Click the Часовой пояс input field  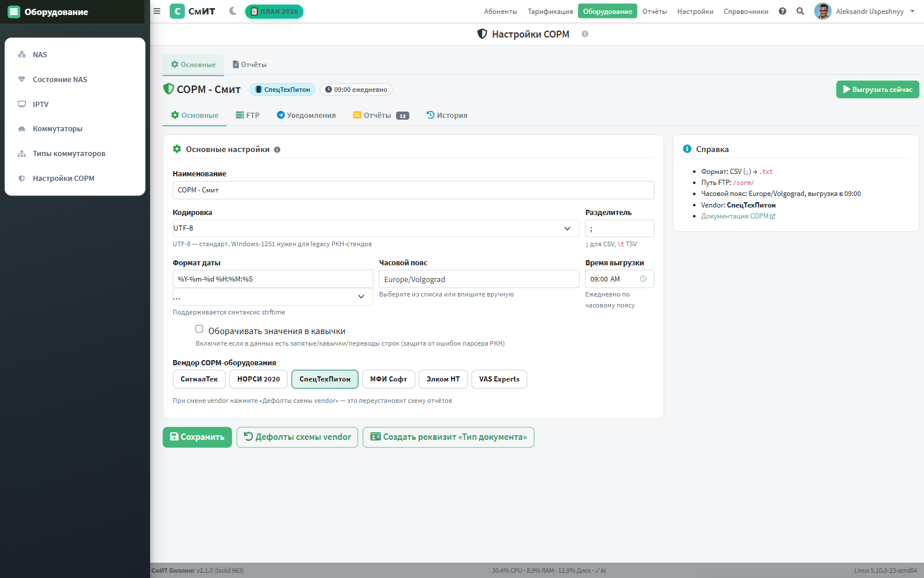479,279
